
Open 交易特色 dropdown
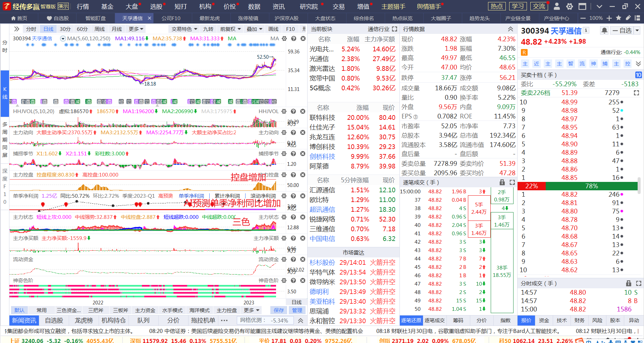point(184,29)
